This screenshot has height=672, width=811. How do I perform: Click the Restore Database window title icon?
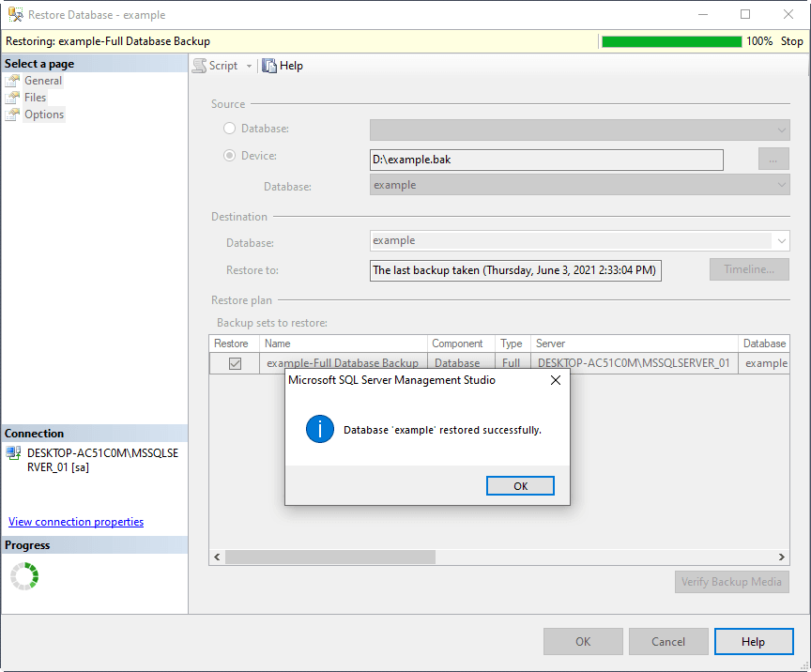point(16,14)
